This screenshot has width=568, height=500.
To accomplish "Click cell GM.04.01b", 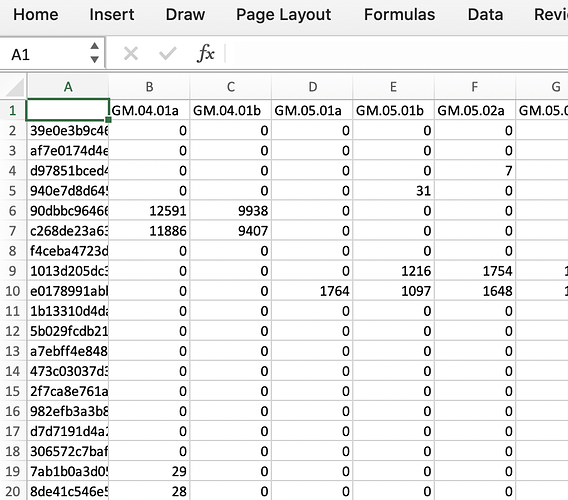I will [231, 110].
